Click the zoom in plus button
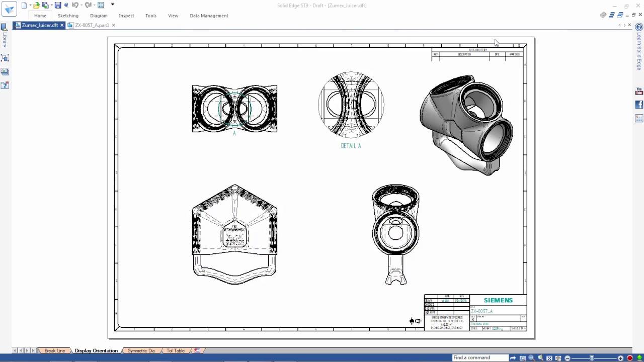Viewport: 644px width, 362px height. click(620, 358)
